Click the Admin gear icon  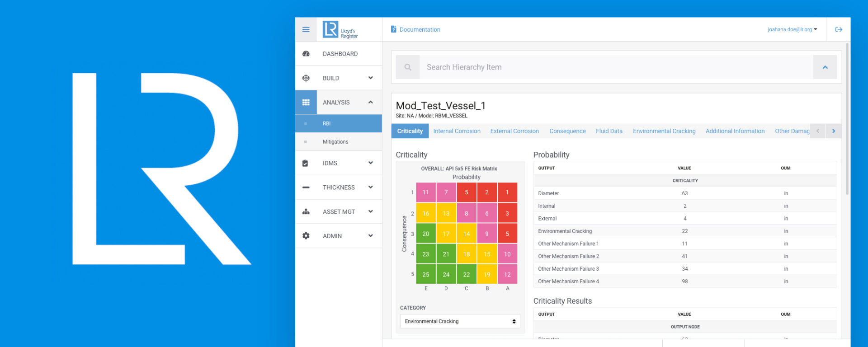coord(306,236)
